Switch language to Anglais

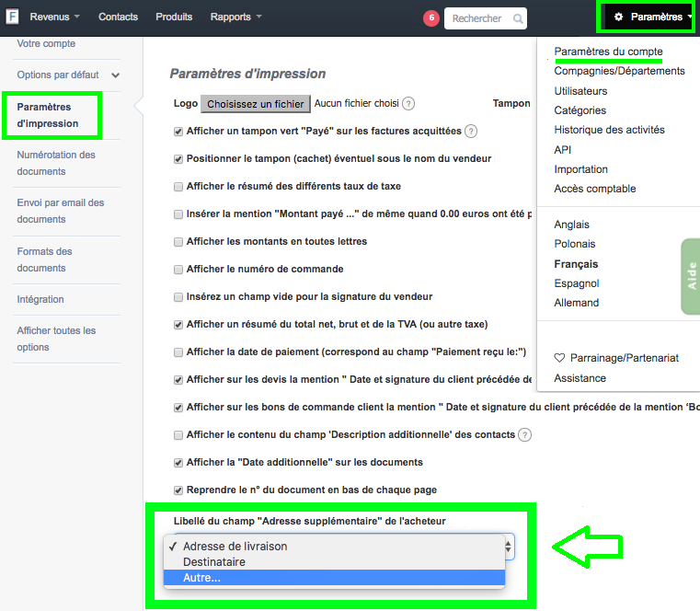[x=571, y=225]
